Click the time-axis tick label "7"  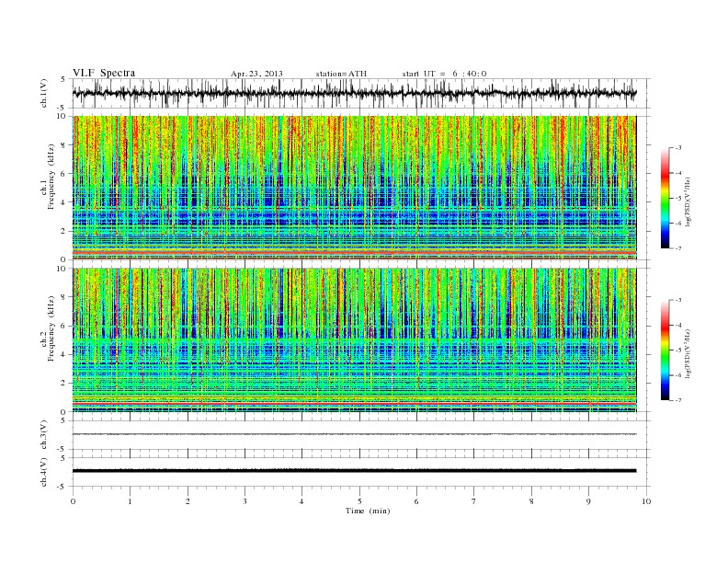click(474, 501)
